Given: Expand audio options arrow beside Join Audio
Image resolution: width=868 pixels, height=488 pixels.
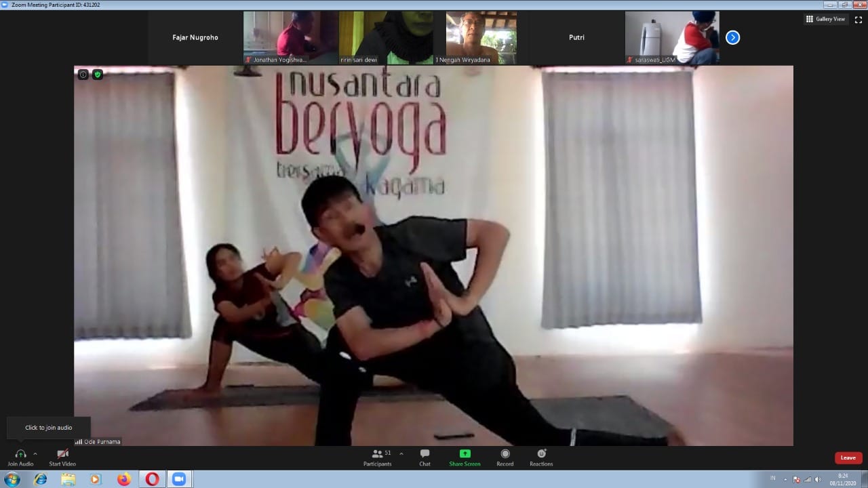Looking at the screenshot, I should (35, 453).
